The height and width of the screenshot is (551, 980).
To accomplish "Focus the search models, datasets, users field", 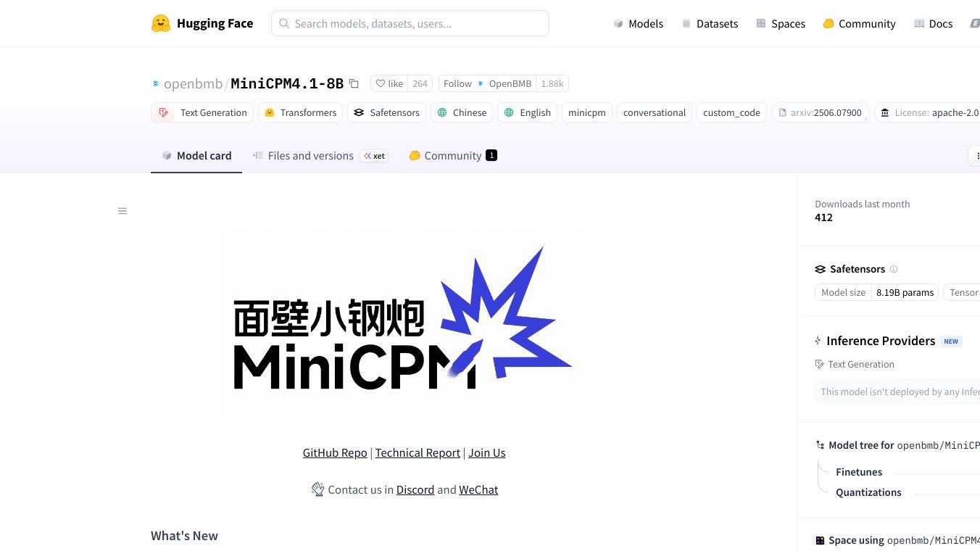I will 410,23.
